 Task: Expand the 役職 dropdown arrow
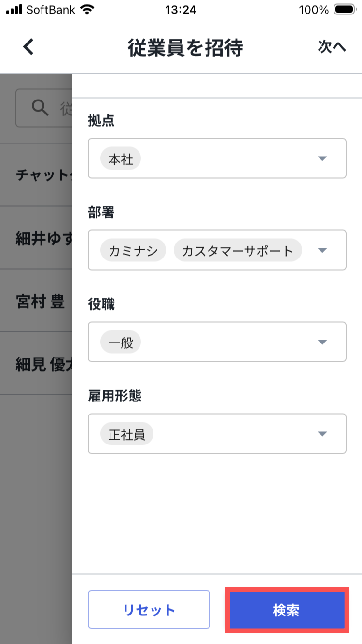[x=322, y=342]
